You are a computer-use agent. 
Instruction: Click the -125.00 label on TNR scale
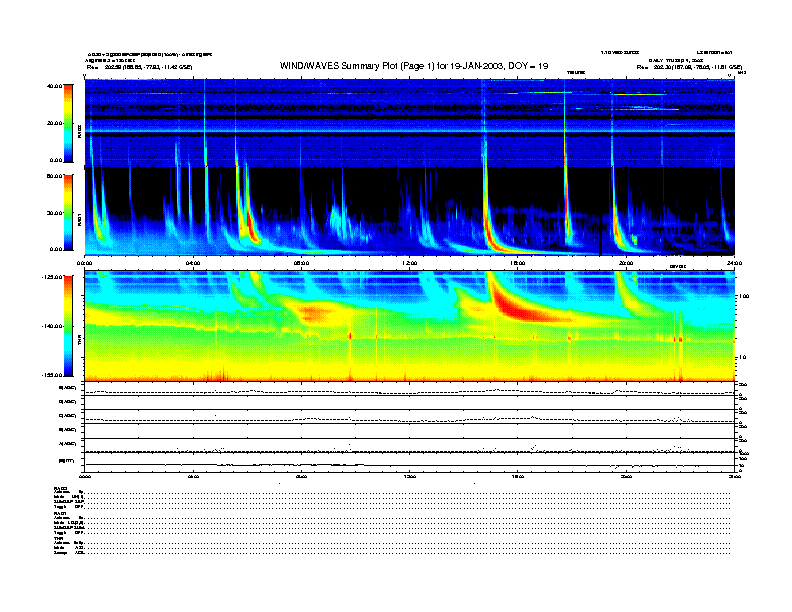(52, 277)
